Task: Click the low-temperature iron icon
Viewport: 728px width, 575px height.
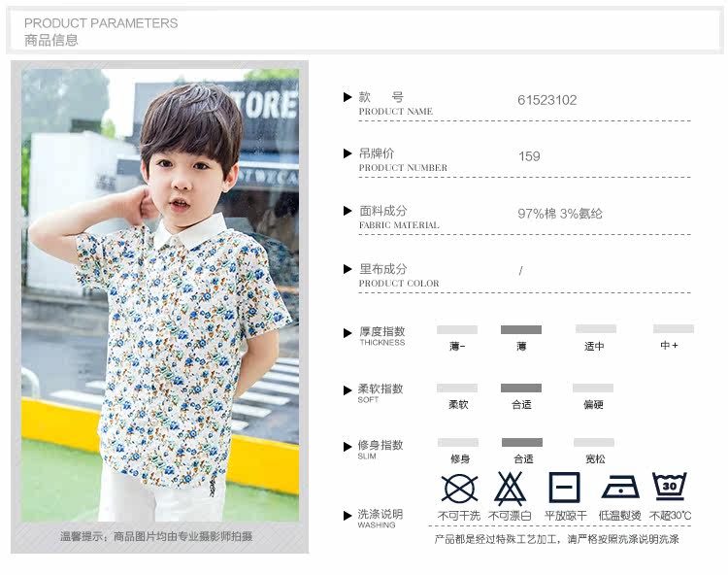Action: coord(620,487)
